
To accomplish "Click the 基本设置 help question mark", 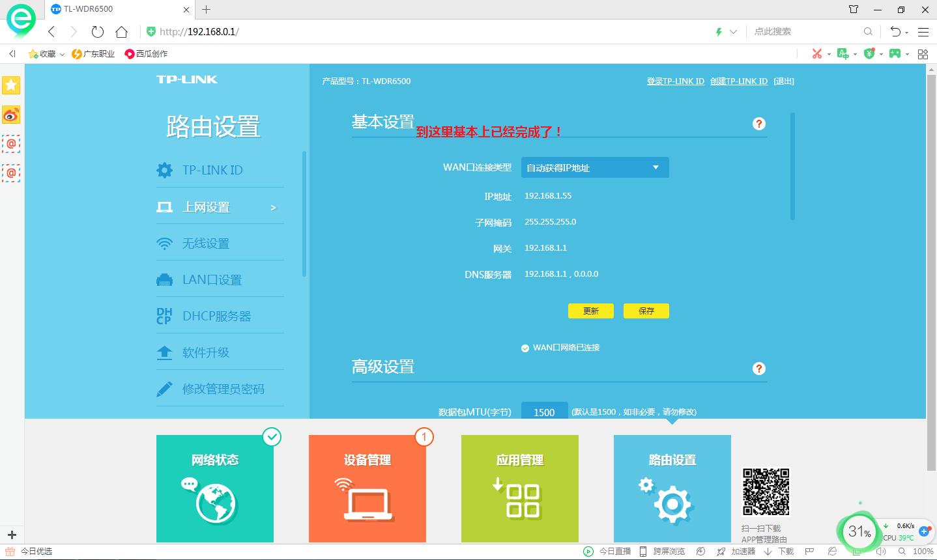I will [758, 123].
